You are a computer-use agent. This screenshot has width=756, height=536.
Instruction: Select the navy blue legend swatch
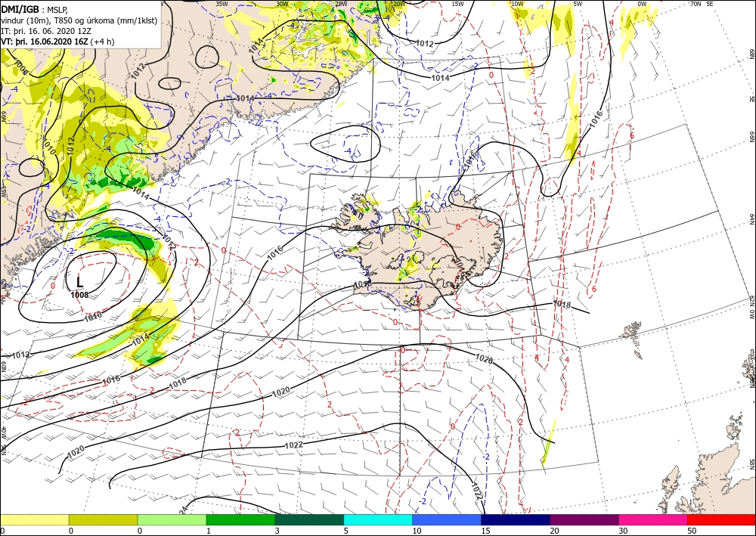pyautogui.click(x=516, y=519)
